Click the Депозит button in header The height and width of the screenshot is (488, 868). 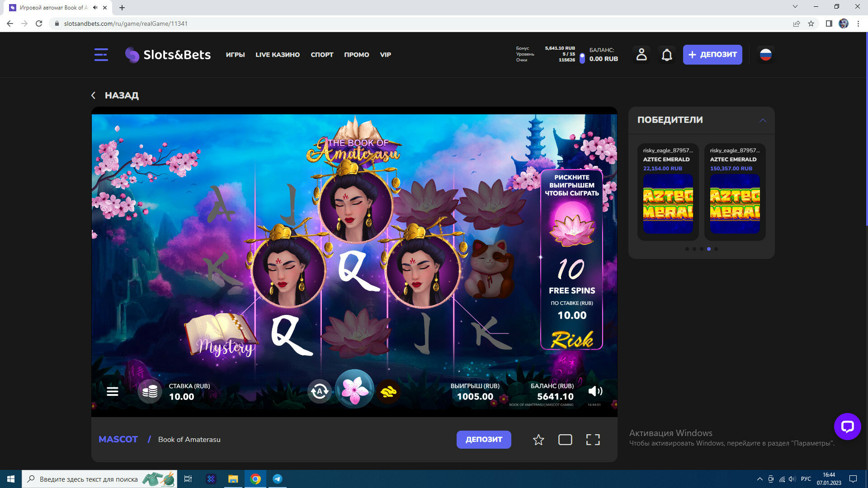click(712, 55)
